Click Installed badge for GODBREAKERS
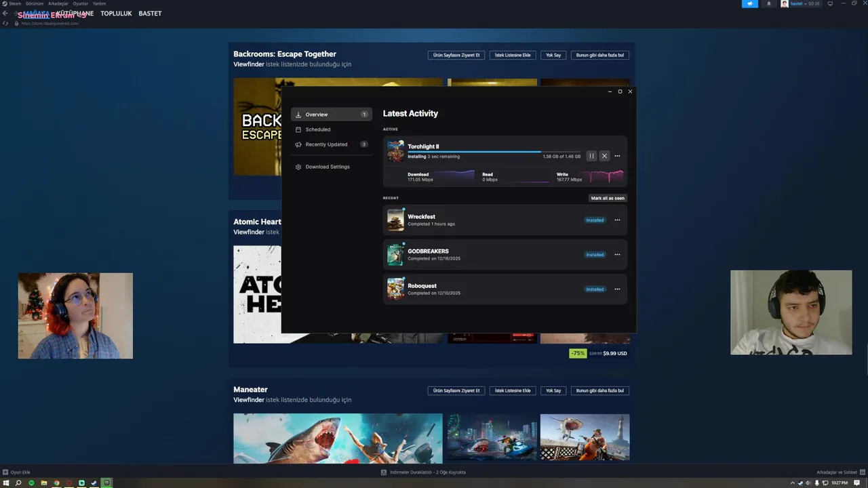This screenshot has height=488, width=868. (595, 255)
